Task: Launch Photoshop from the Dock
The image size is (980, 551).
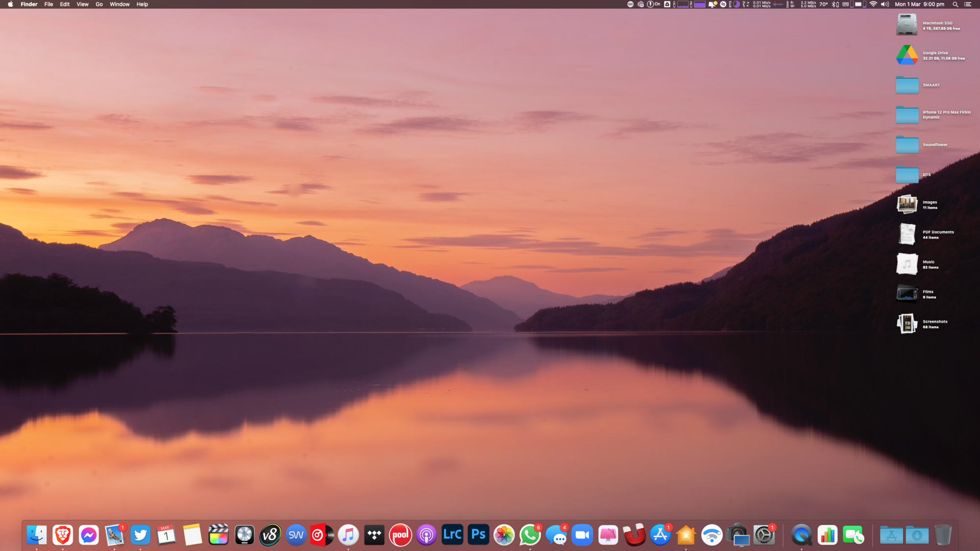Action: (478, 535)
